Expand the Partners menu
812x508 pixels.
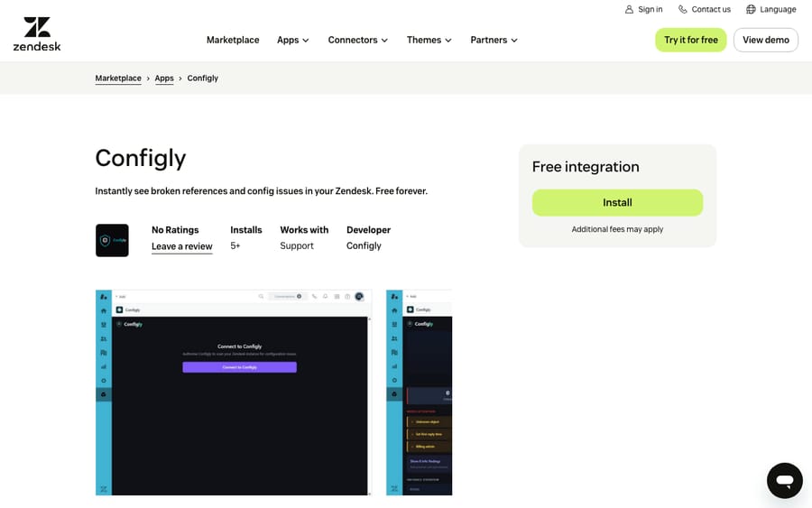[494, 40]
